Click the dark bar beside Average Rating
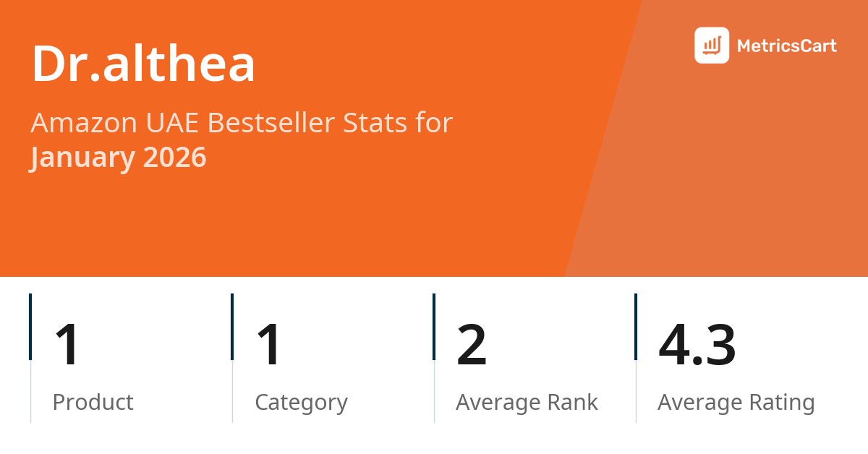Image resolution: width=868 pixels, height=454 pixels. [636, 326]
